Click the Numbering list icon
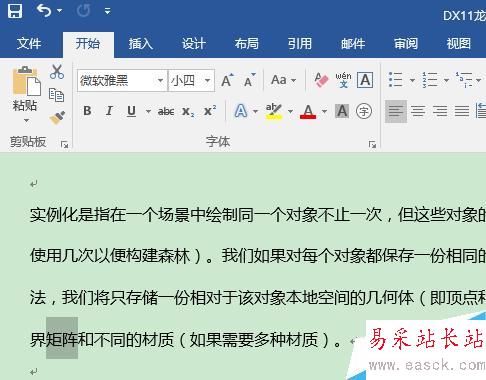486x380 pixels. coord(430,80)
